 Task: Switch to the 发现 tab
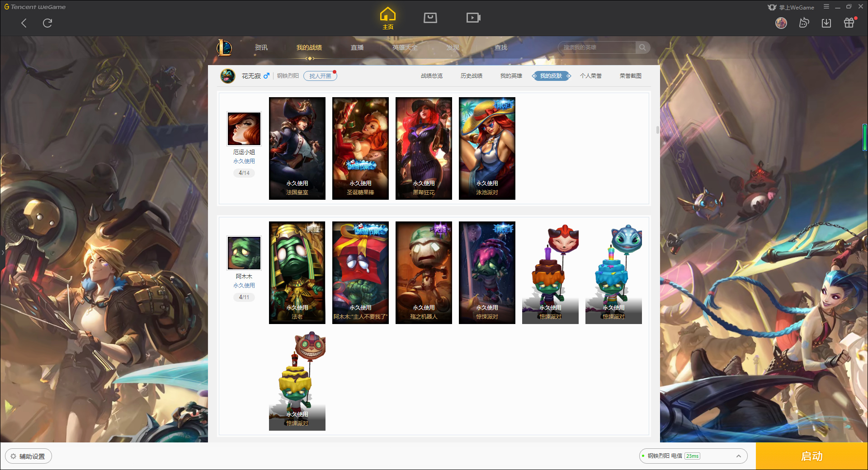[x=453, y=47]
